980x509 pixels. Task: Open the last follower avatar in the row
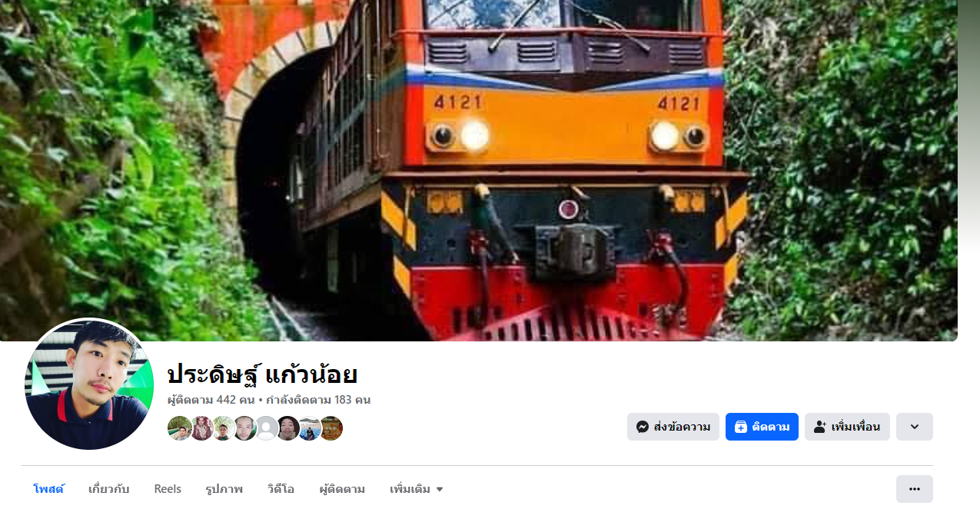click(331, 428)
